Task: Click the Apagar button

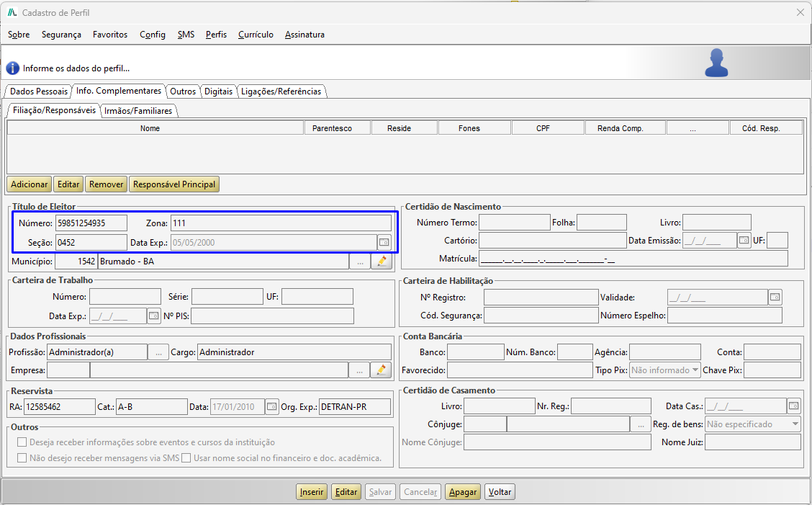Action: tap(462, 491)
